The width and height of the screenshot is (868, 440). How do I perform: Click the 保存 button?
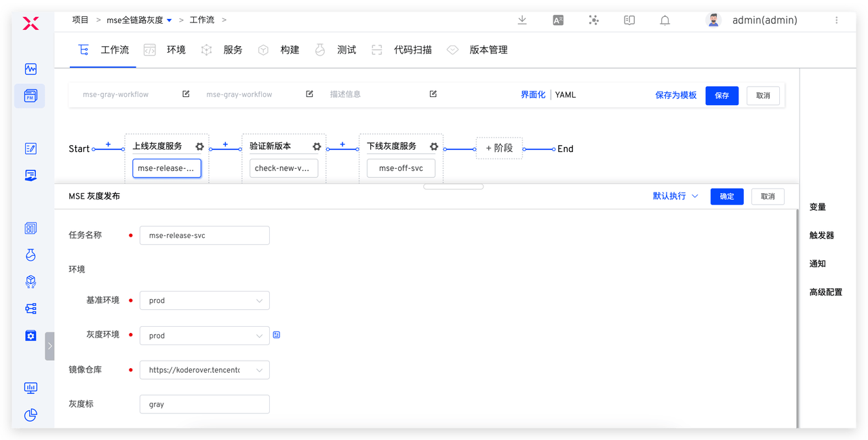pos(722,96)
